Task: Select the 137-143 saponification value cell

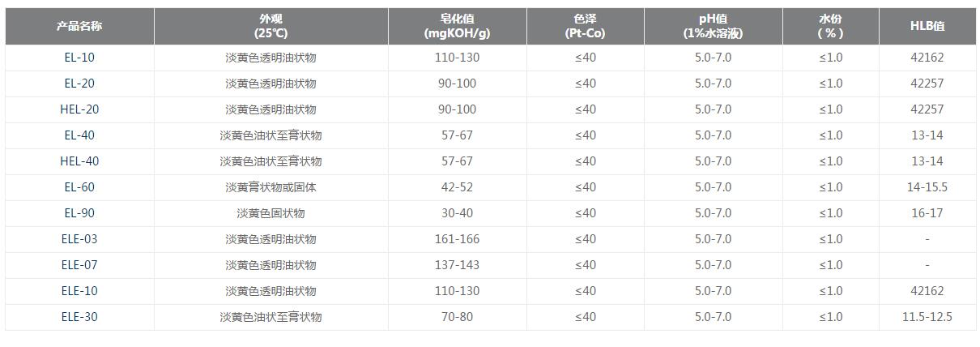Action: tap(457, 265)
